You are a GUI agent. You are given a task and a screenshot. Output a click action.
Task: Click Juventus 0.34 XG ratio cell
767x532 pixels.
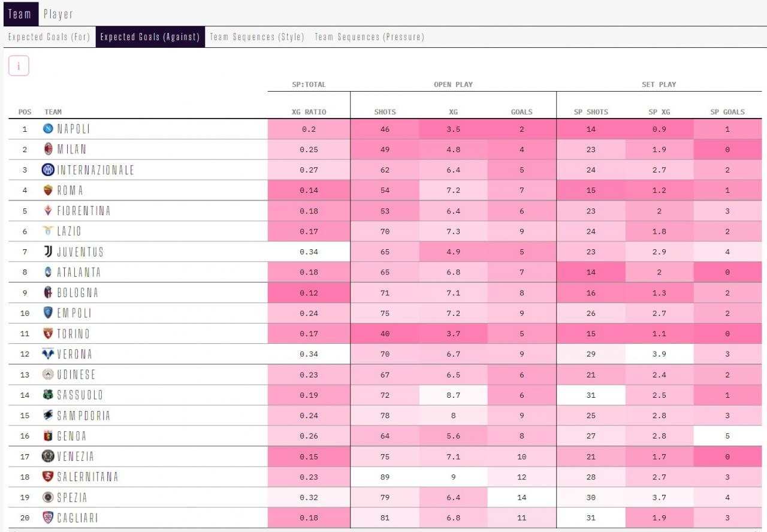[309, 252]
